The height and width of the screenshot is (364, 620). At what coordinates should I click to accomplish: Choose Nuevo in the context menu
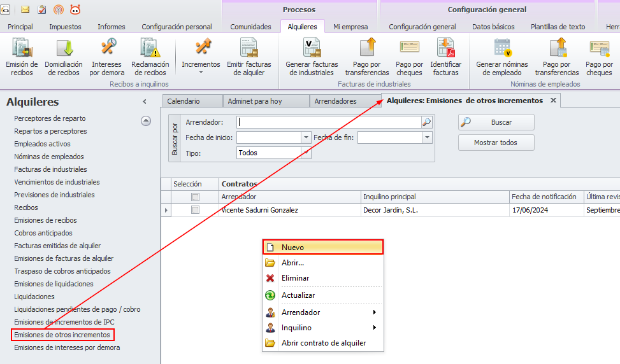pos(323,248)
